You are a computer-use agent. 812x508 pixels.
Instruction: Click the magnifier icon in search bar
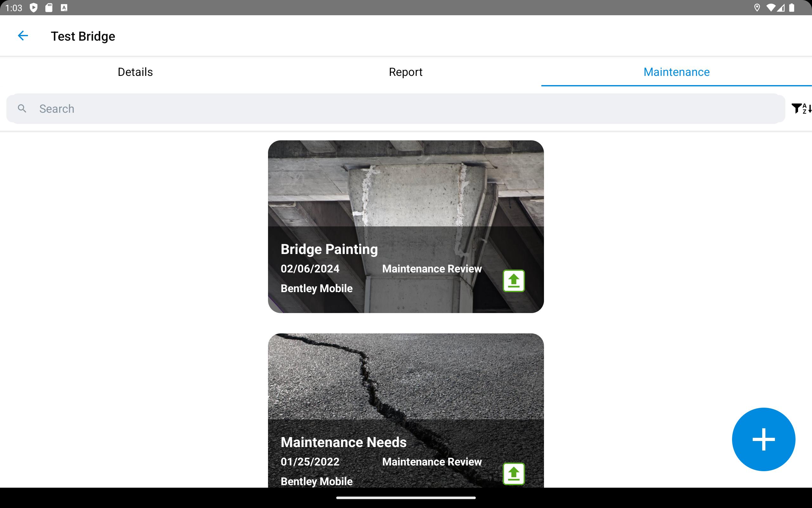[22, 109]
